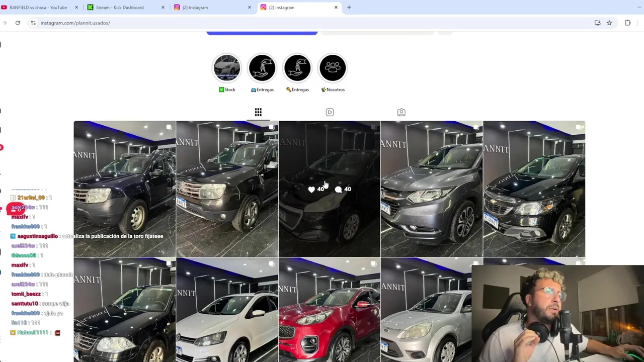Click carousel icon on HR-V post

476,127
